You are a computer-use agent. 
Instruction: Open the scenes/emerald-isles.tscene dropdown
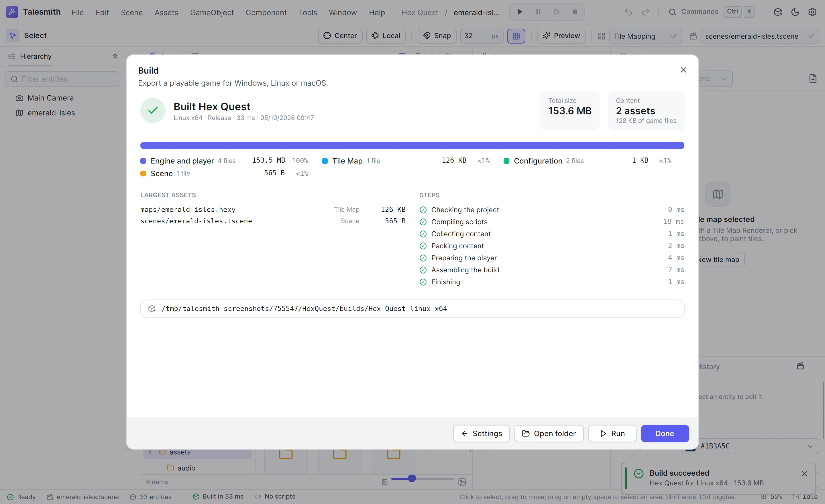[759, 36]
